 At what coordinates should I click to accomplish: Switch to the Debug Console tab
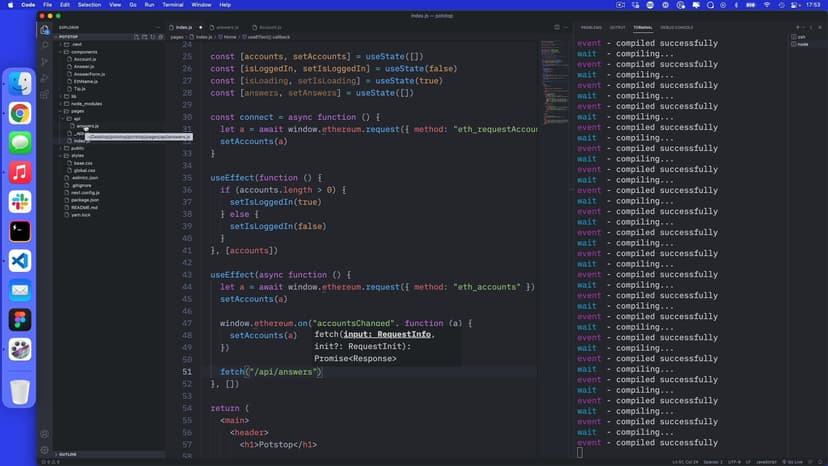tap(677, 27)
